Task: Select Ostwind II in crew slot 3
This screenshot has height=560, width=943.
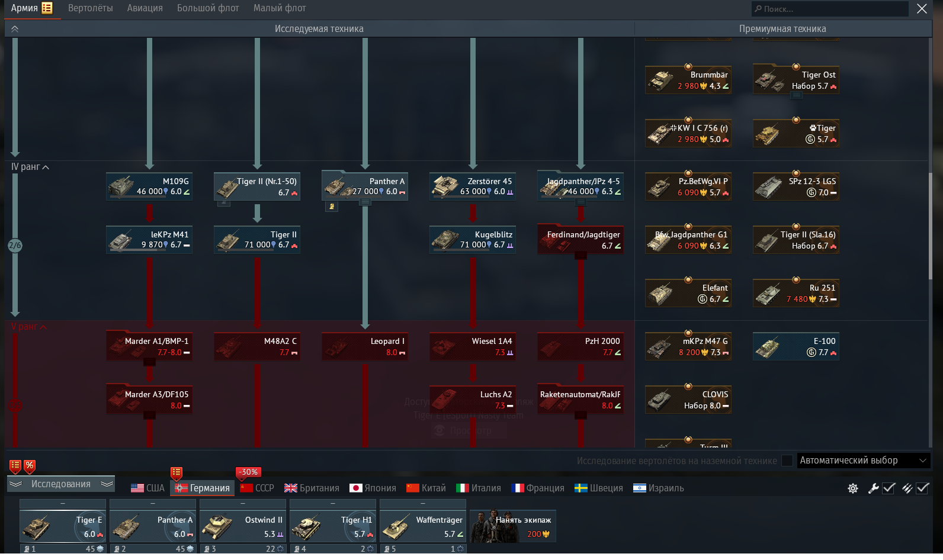Action: click(243, 526)
